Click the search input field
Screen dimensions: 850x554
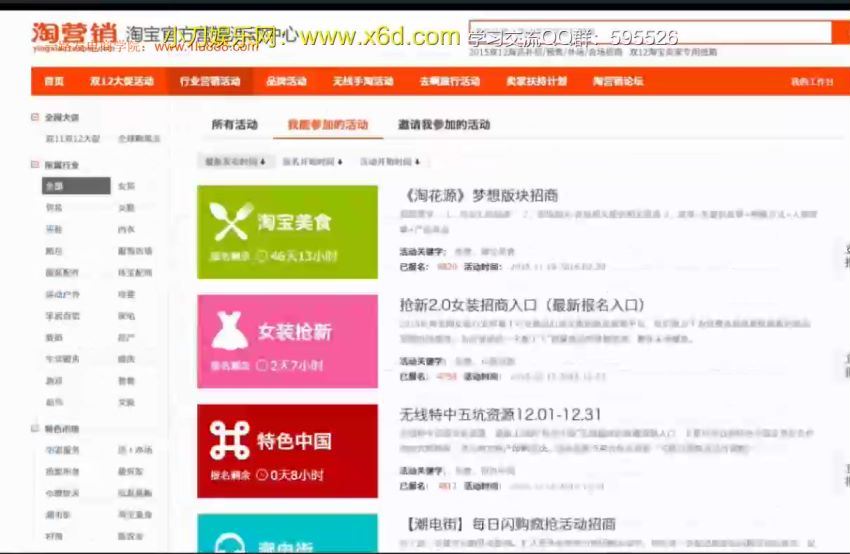[650, 33]
